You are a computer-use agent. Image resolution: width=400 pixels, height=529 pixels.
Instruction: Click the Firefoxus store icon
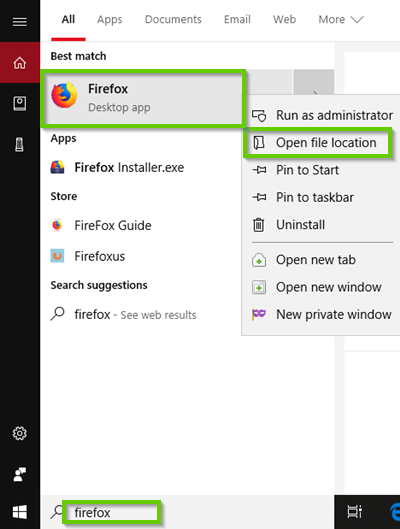57,256
